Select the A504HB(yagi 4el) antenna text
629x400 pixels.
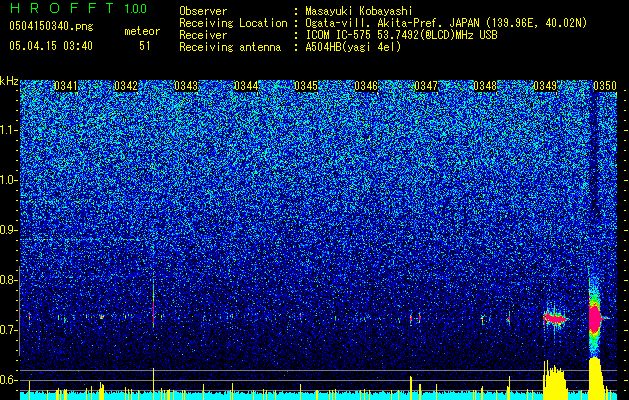pos(353,47)
